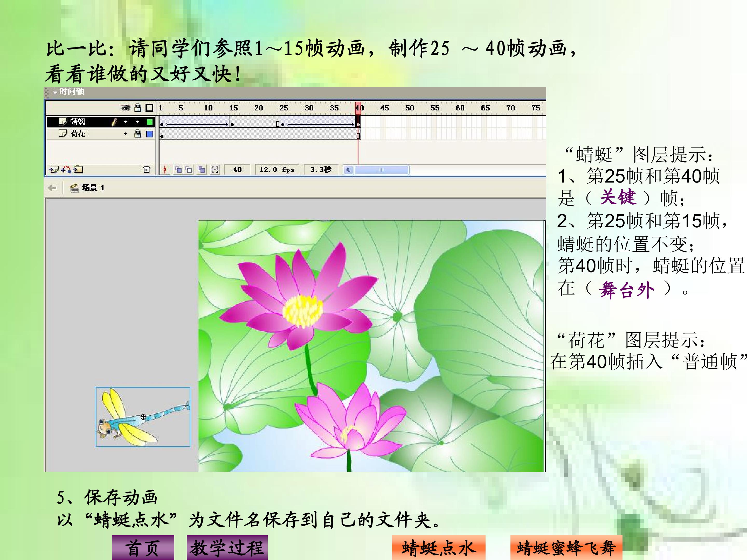Viewport: 747px width, 560px height.
Task: Toggle lock on the 荷花 layer
Action: [x=137, y=134]
